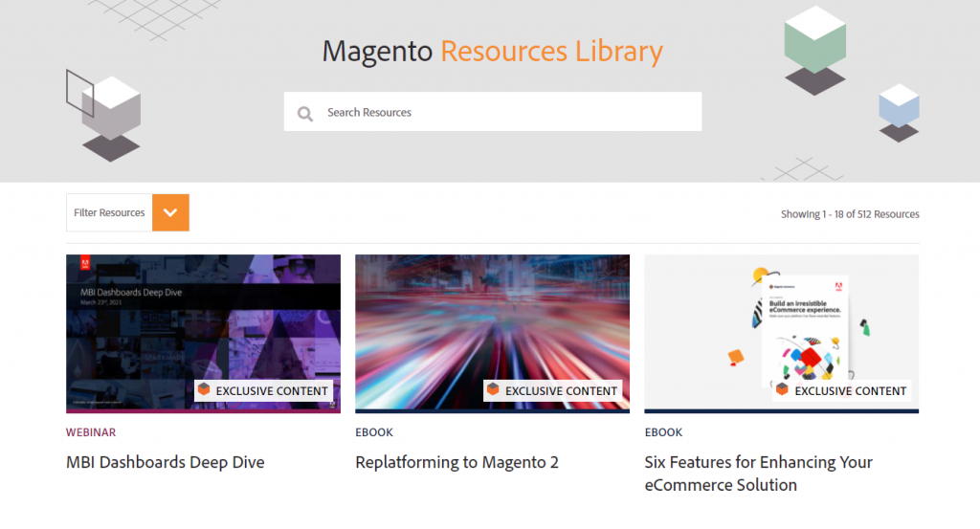Viewport: 980px width, 529px height.
Task: Click Showing 1 - 18 of 512 Resources text
Action: (850, 214)
